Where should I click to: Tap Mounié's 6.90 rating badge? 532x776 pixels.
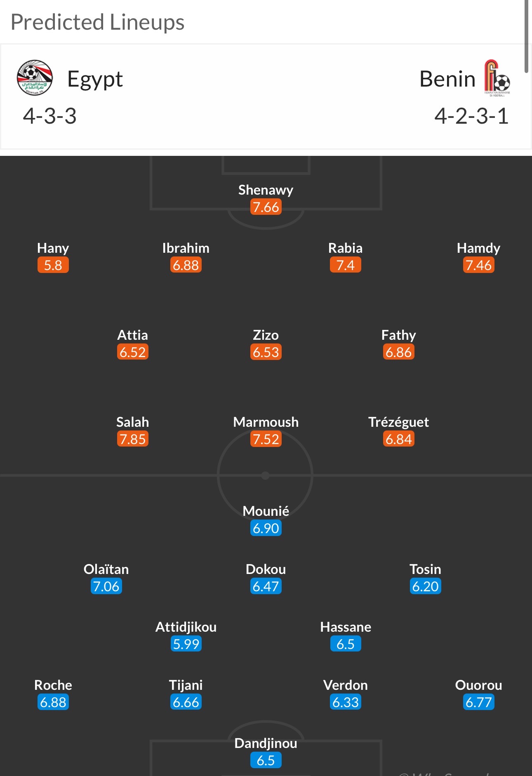(x=266, y=528)
